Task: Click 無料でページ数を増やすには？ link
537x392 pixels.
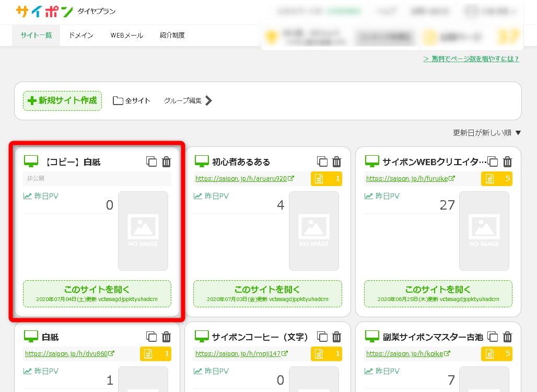Action: click(471, 59)
